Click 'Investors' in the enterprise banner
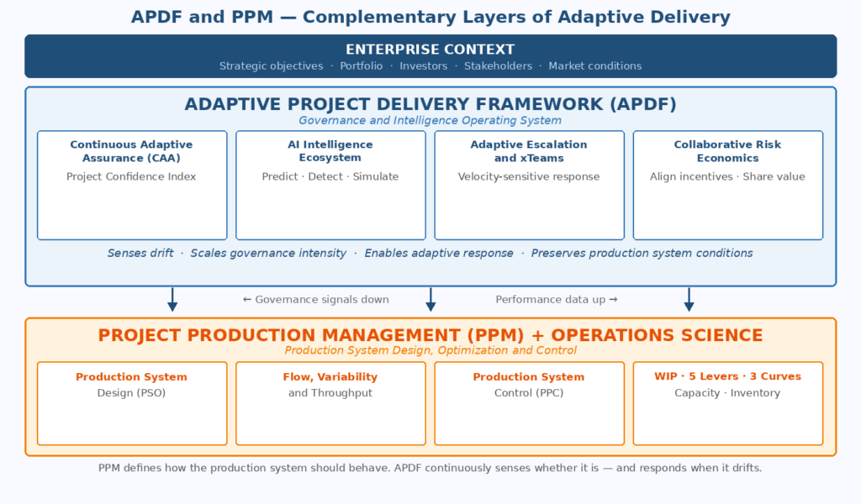Image resolution: width=861 pixels, height=504 pixels. click(424, 66)
